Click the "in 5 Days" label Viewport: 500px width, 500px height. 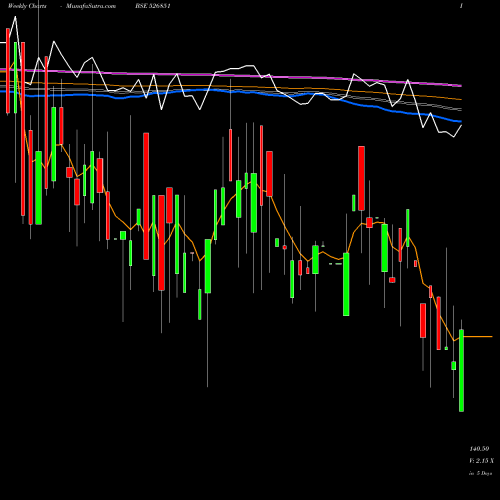[481, 473]
